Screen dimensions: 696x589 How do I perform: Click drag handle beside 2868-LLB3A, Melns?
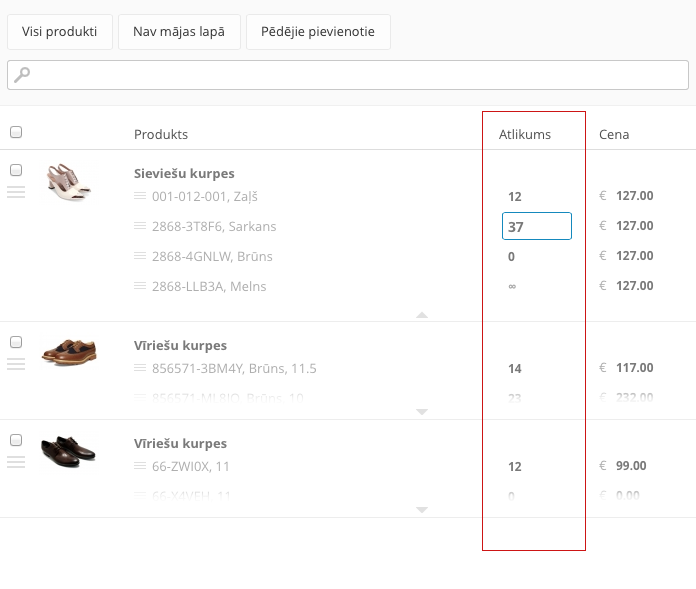pos(140,286)
